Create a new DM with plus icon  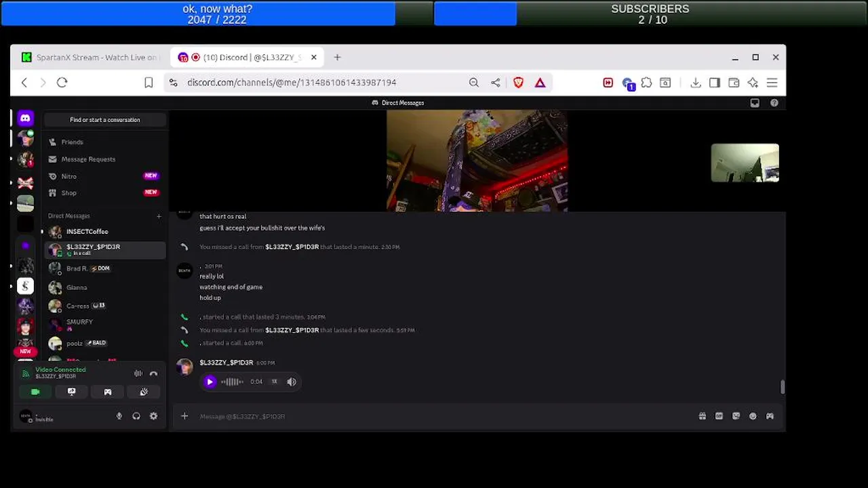159,216
